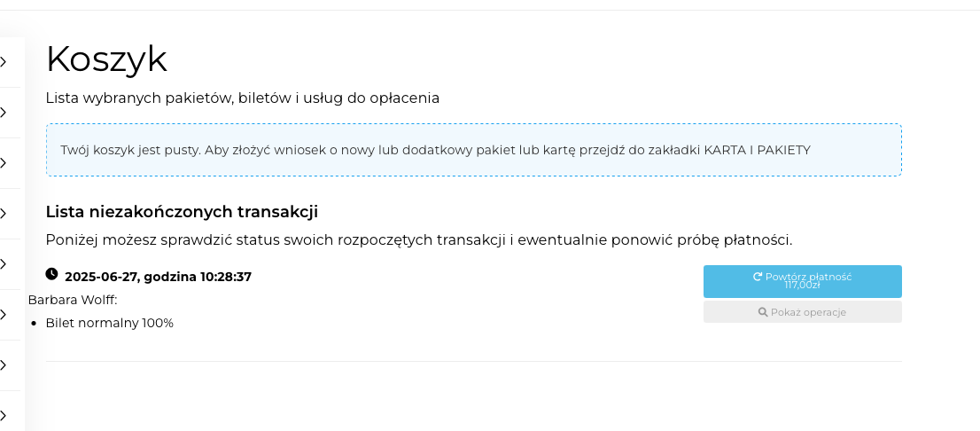Click the seventh left sidebar chevron arrow

[x=4, y=365]
